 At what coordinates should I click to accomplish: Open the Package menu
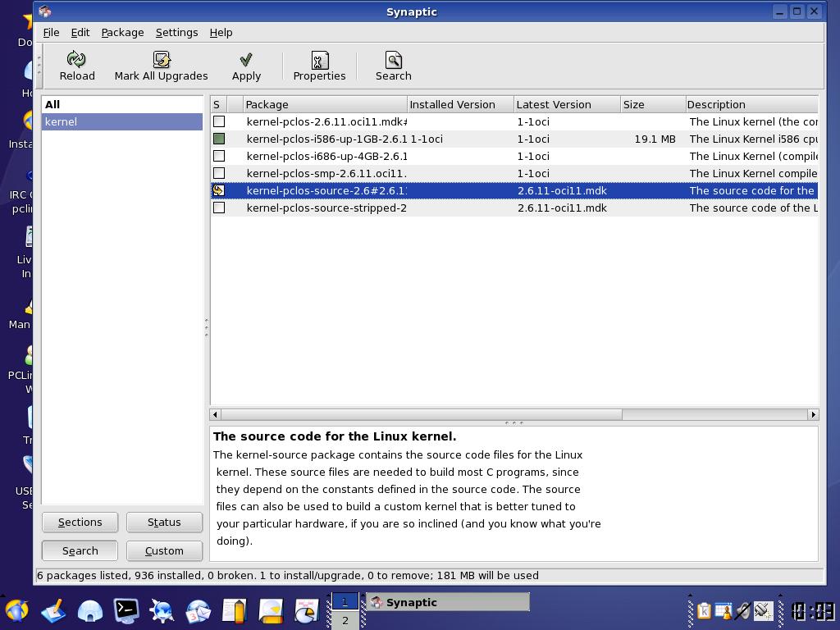122,33
